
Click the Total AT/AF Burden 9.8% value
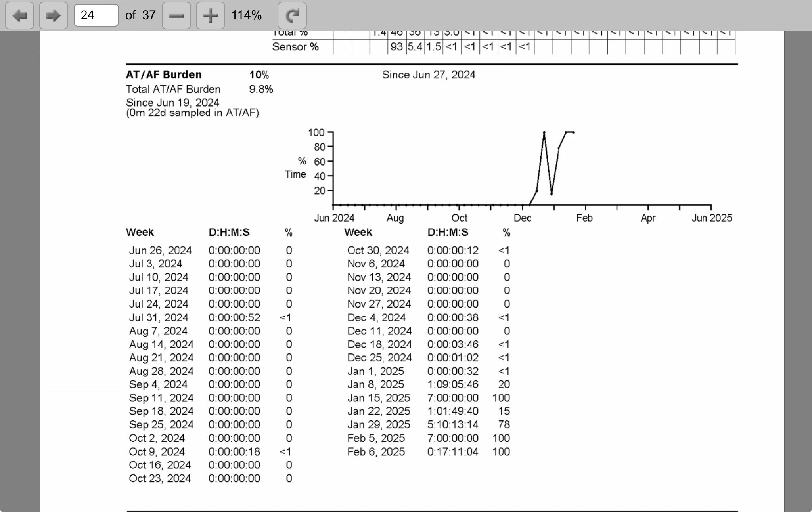click(x=260, y=89)
